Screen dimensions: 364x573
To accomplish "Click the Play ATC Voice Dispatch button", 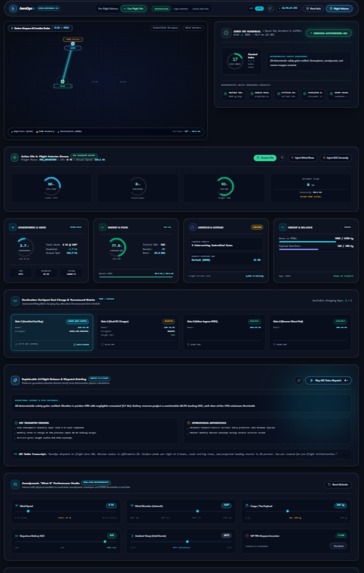I will pyautogui.click(x=329, y=380).
